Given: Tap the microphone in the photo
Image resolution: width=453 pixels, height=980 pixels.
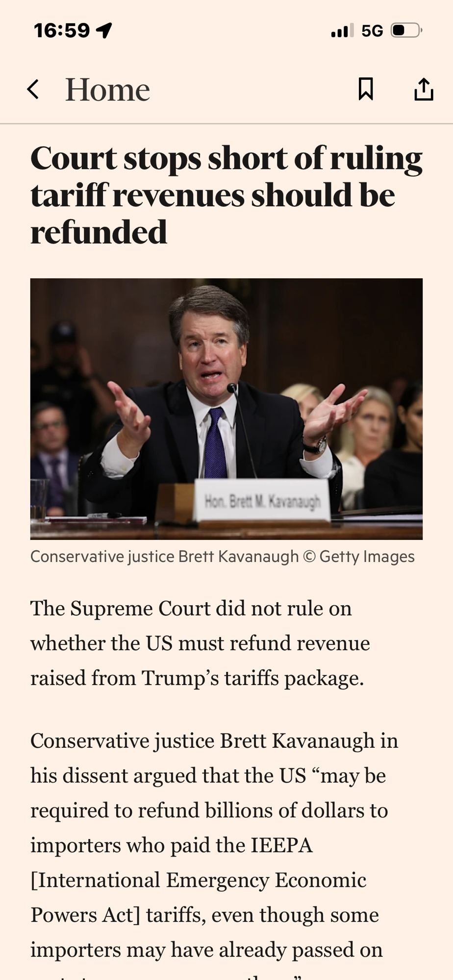Looking at the screenshot, I should tap(232, 389).
